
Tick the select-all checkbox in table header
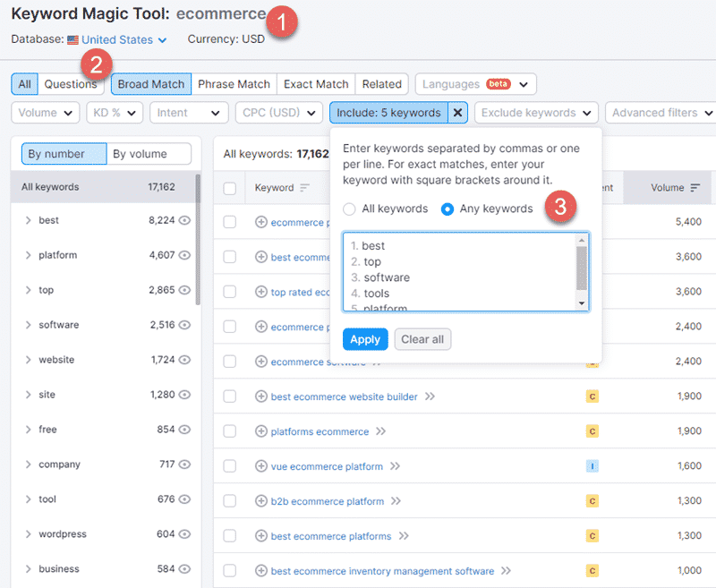point(230,188)
